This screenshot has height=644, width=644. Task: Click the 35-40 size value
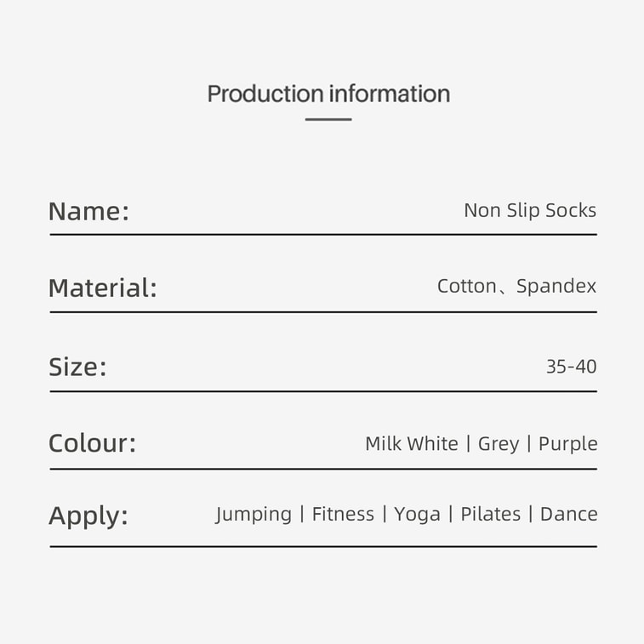point(571,367)
